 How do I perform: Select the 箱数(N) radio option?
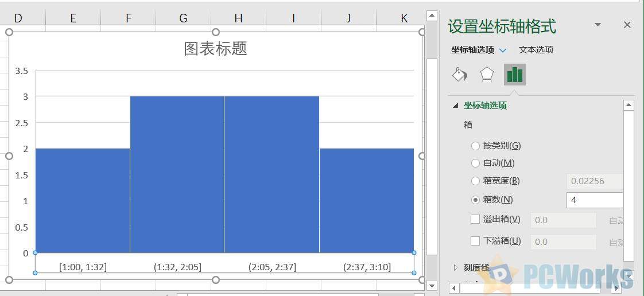coord(475,200)
